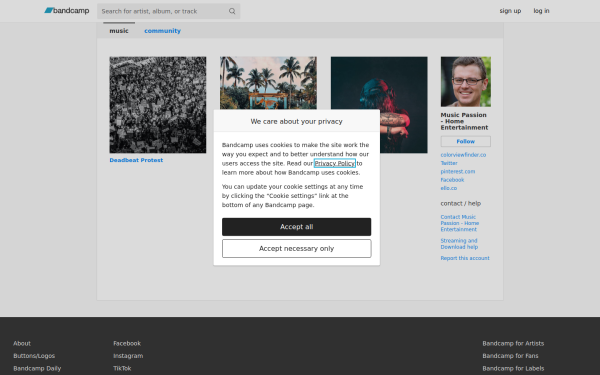The image size is (600, 375).
Task: Open the colorviewfinder.co link
Action: point(463,155)
